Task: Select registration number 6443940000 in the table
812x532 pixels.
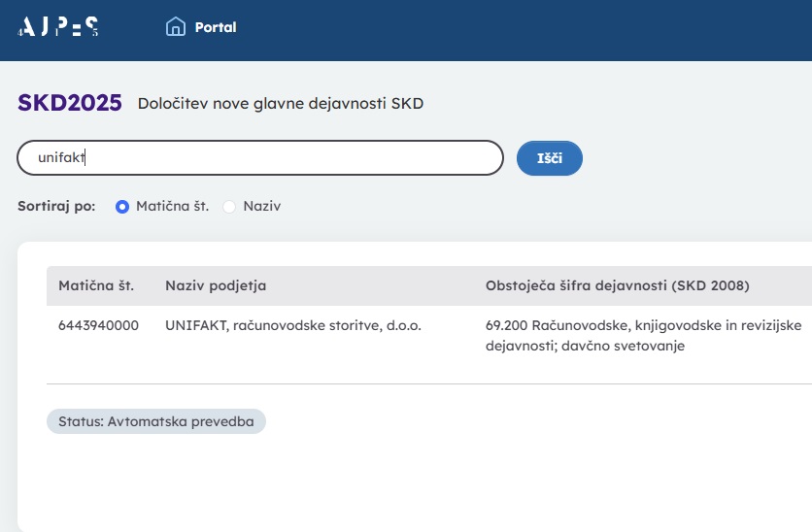Action: (x=98, y=325)
